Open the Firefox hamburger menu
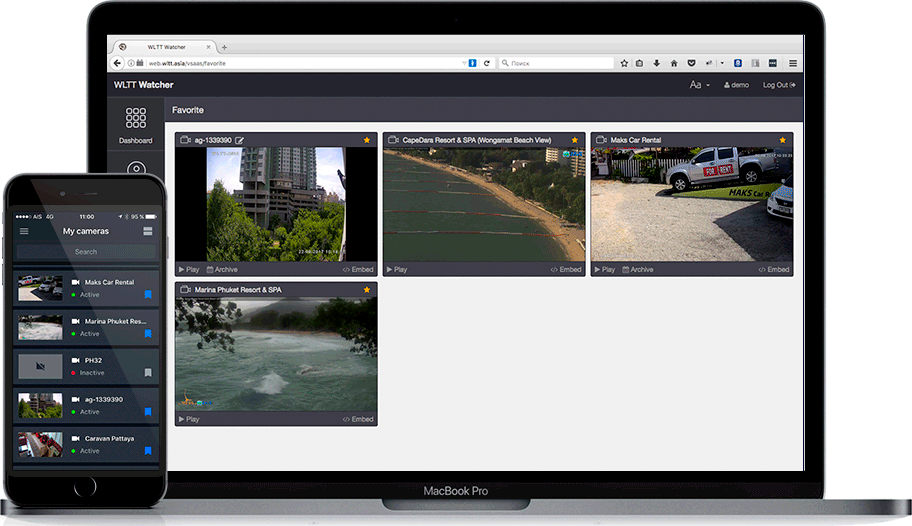 pos(793,63)
